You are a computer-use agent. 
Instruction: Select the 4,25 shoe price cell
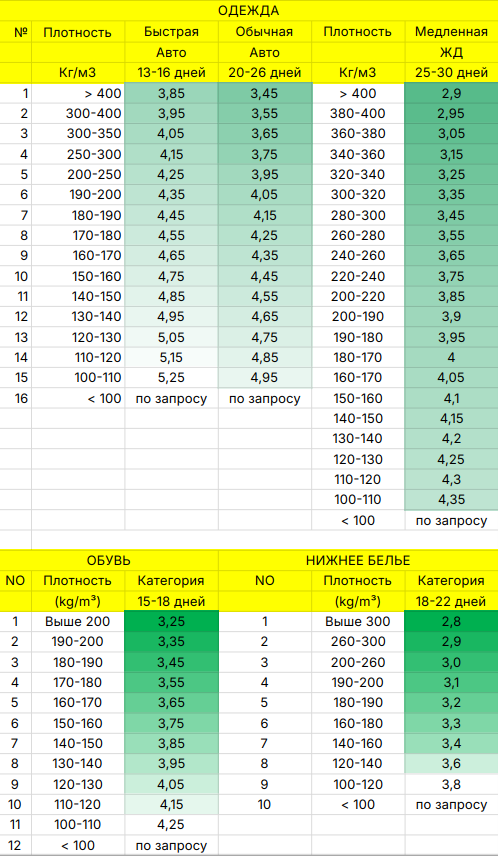(x=171, y=825)
